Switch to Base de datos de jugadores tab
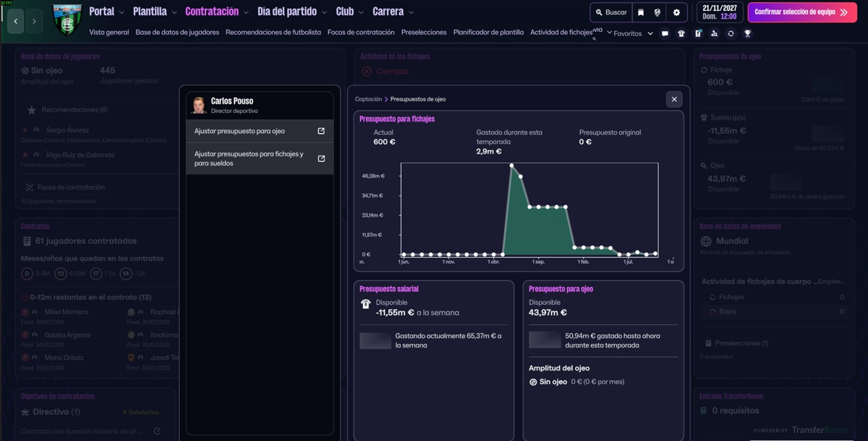The width and height of the screenshot is (868, 441). 177,33
